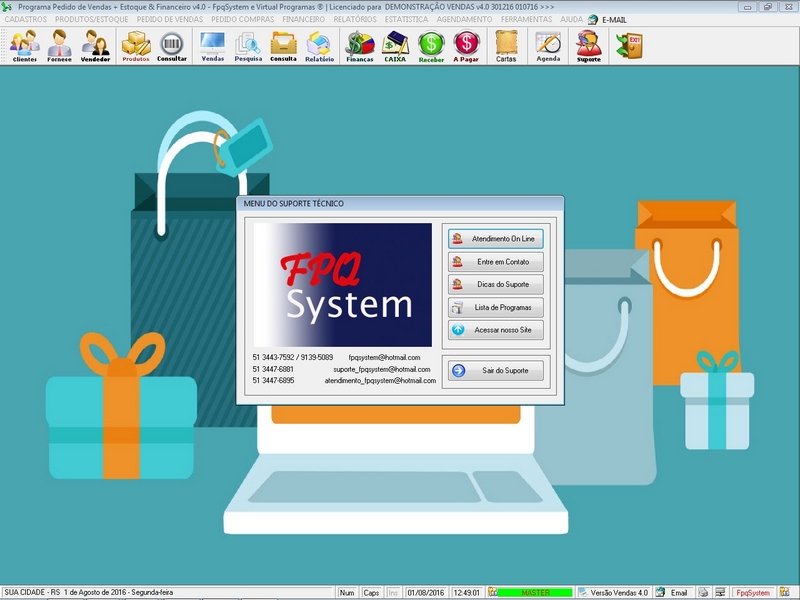Click the E-MAIL globe icon in menu bar
The height and width of the screenshot is (600, 800).
593,19
